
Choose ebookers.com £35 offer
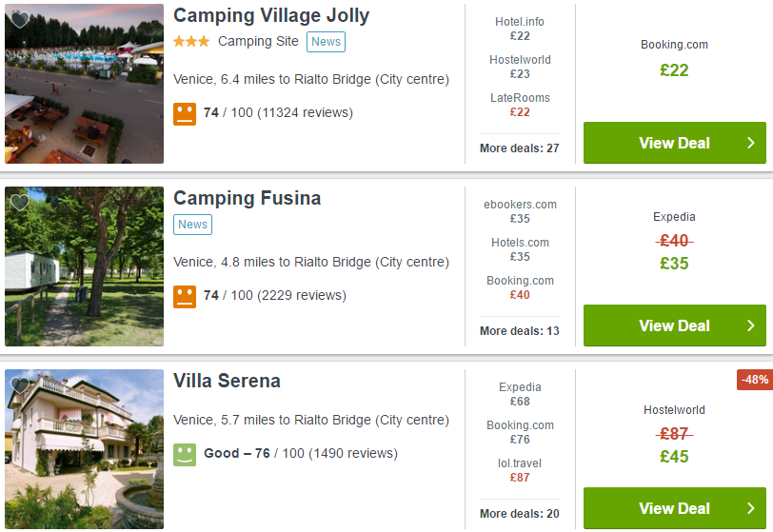(x=520, y=211)
